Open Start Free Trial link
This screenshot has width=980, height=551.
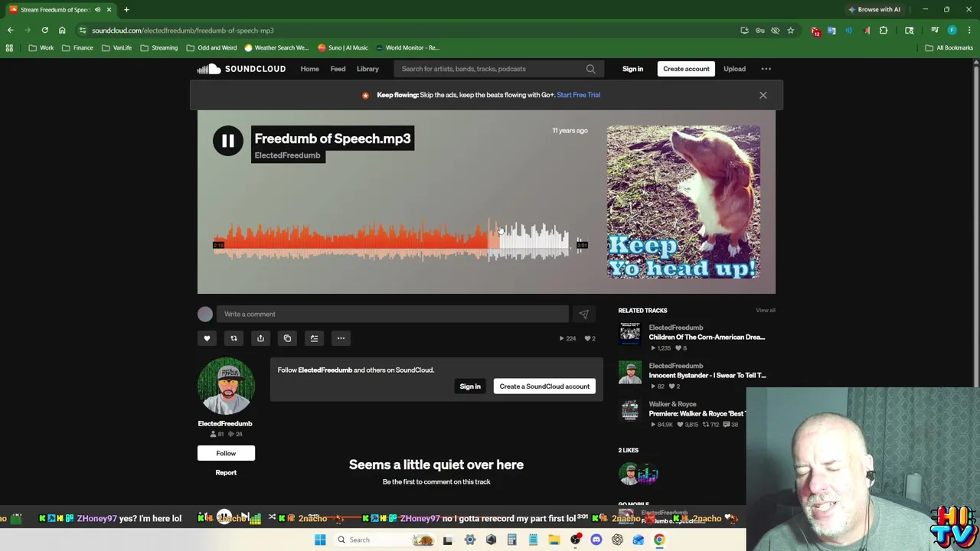pos(578,95)
